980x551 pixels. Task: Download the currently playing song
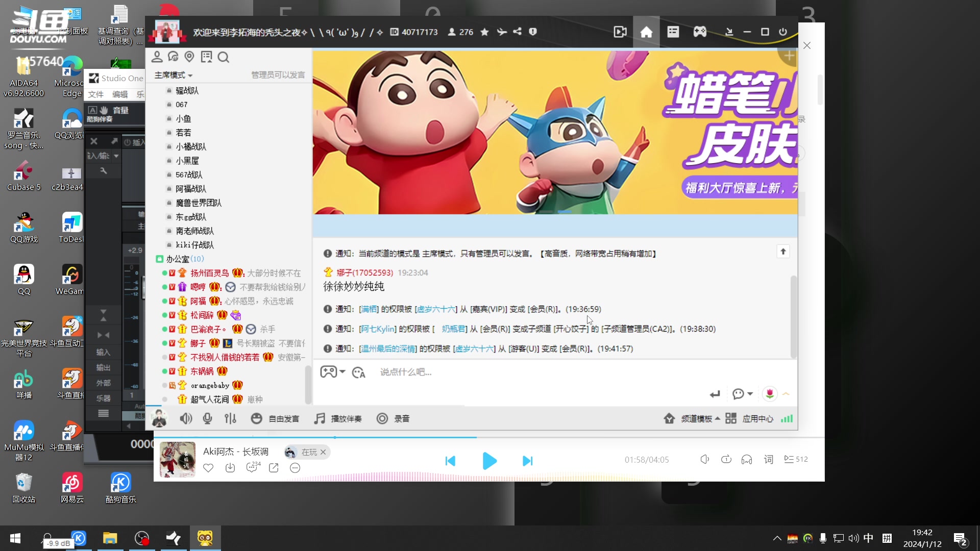[230, 468]
